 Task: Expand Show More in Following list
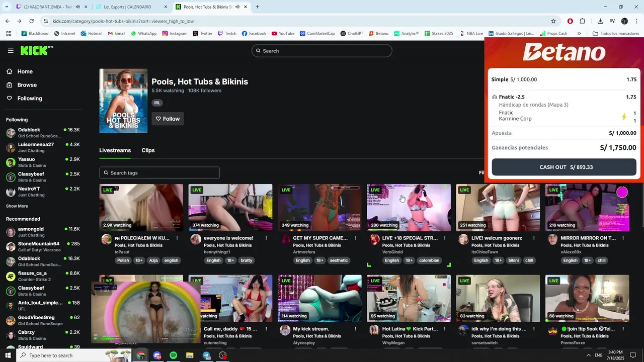point(17,206)
